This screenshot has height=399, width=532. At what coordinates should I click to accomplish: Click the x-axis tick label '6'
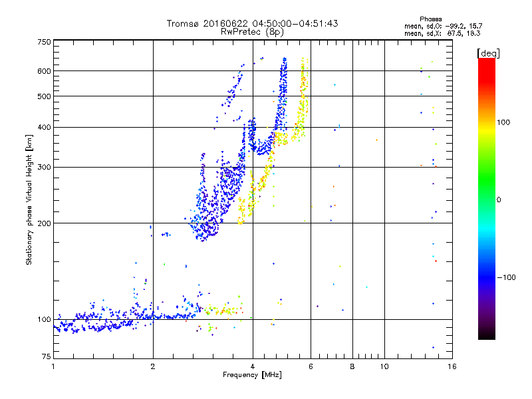(x=311, y=366)
